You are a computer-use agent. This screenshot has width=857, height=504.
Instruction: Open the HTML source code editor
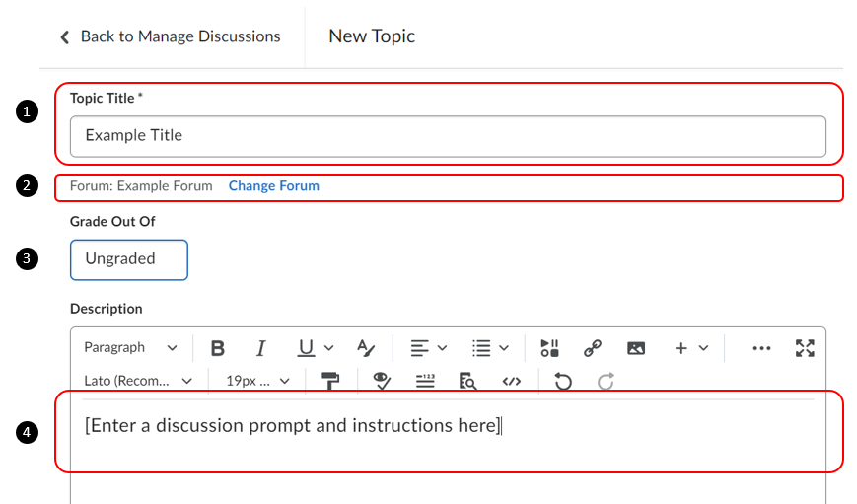pyautogui.click(x=512, y=381)
